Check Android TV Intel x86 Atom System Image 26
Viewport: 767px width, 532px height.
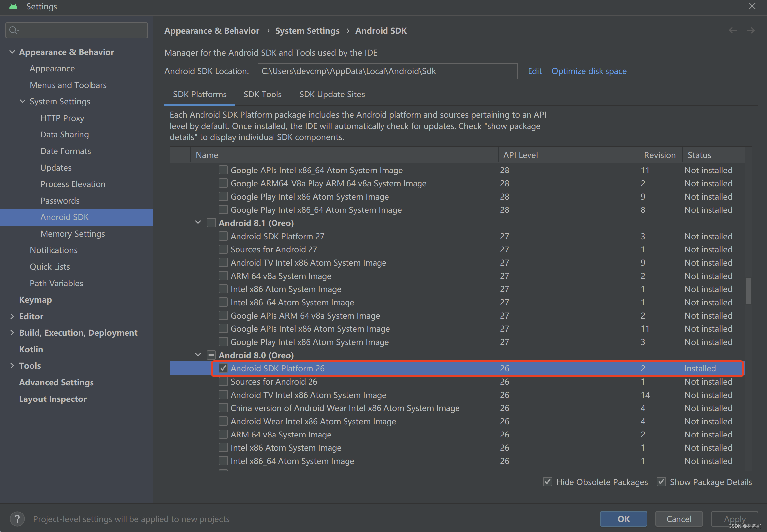223,395
